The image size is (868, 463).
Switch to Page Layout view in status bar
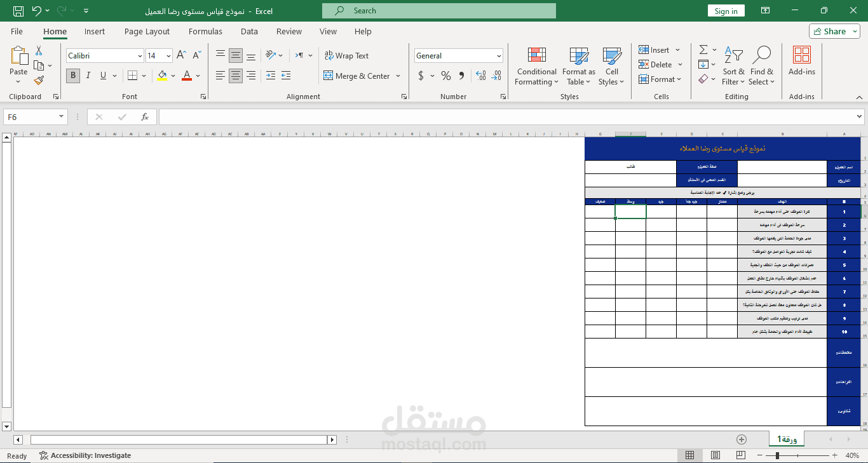[x=715, y=455]
